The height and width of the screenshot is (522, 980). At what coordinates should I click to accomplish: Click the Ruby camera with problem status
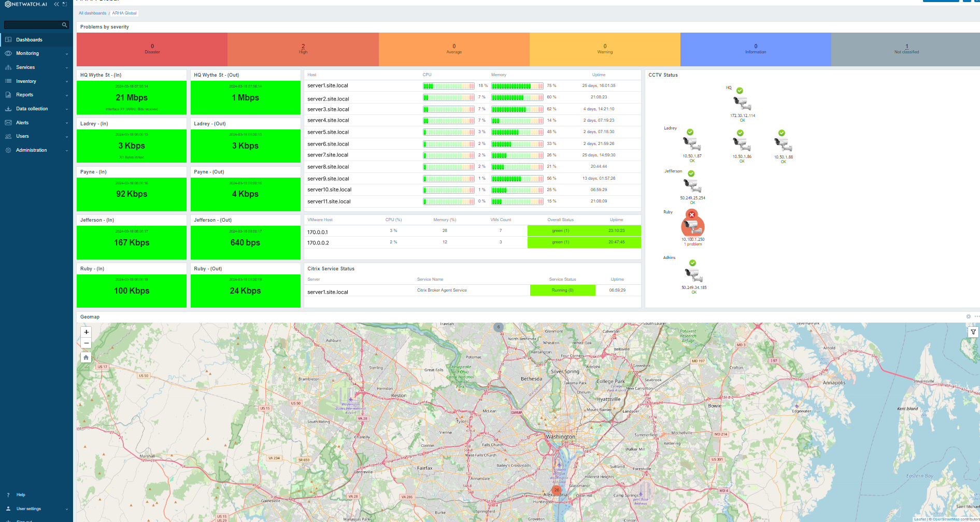point(692,226)
